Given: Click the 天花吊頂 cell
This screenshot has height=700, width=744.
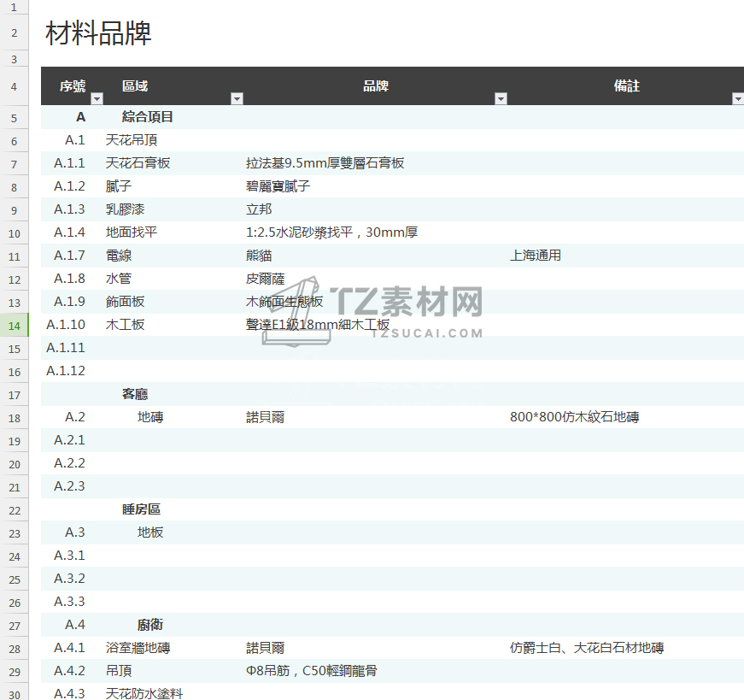Looking at the screenshot, I should [132, 140].
